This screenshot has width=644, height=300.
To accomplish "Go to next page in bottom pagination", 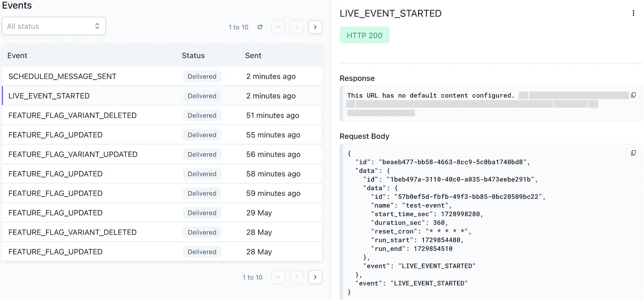I will (x=315, y=277).
